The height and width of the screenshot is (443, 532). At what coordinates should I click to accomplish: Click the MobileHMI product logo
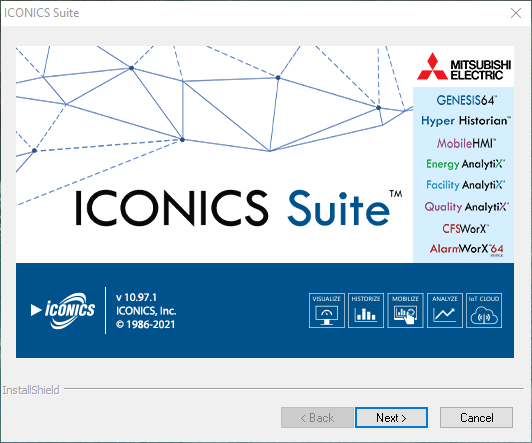pos(466,143)
